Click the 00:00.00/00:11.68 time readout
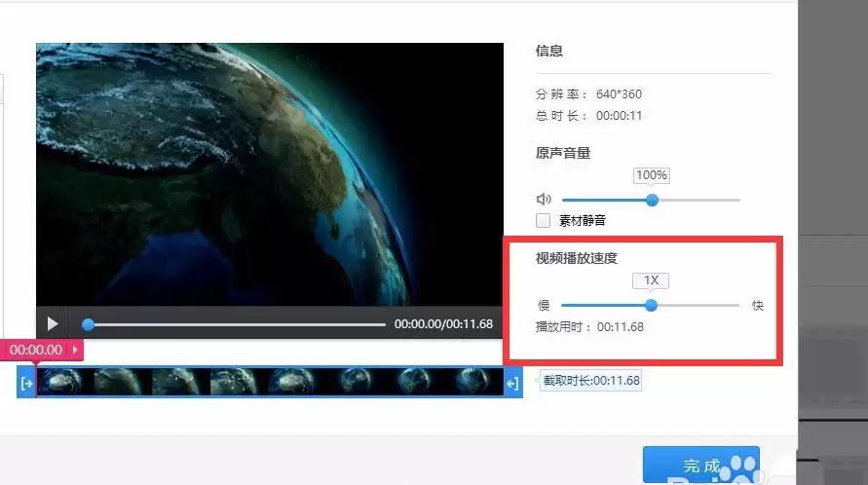The height and width of the screenshot is (485, 868). pyautogui.click(x=443, y=324)
